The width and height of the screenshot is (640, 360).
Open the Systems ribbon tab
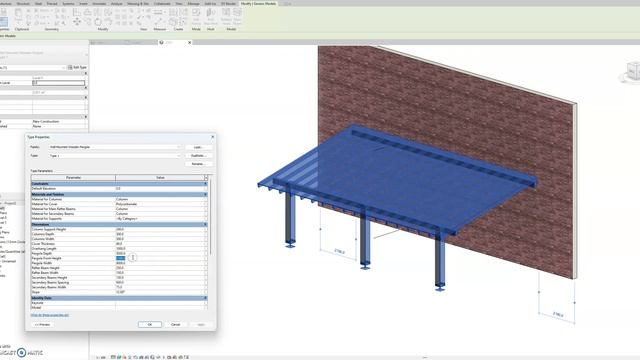click(x=68, y=3)
